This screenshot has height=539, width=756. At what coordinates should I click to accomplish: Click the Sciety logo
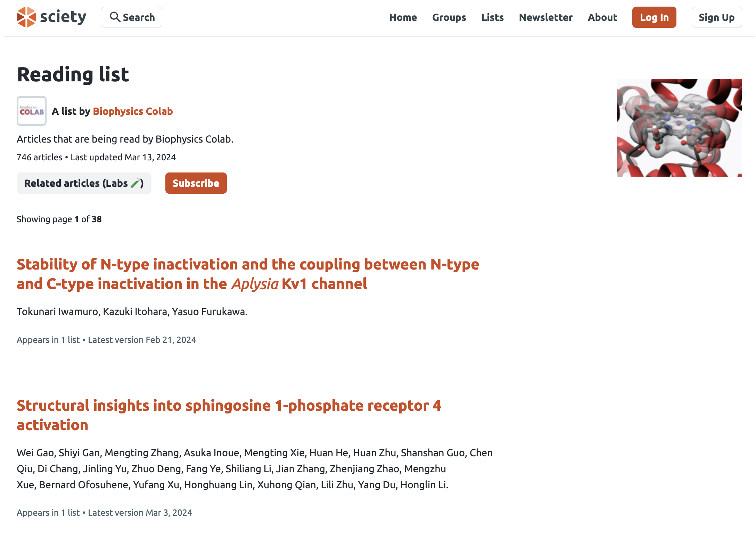coord(52,17)
